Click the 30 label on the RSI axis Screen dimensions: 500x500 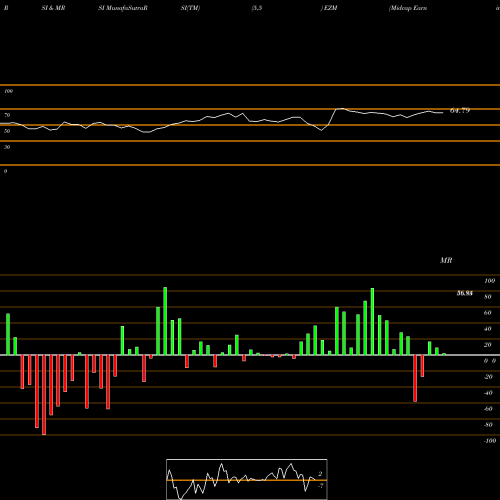tap(7, 147)
